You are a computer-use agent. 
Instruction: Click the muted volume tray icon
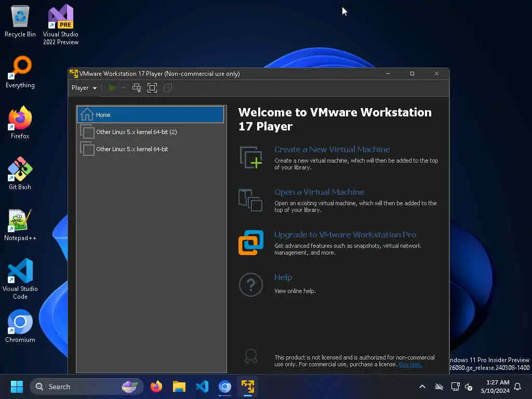(469, 387)
